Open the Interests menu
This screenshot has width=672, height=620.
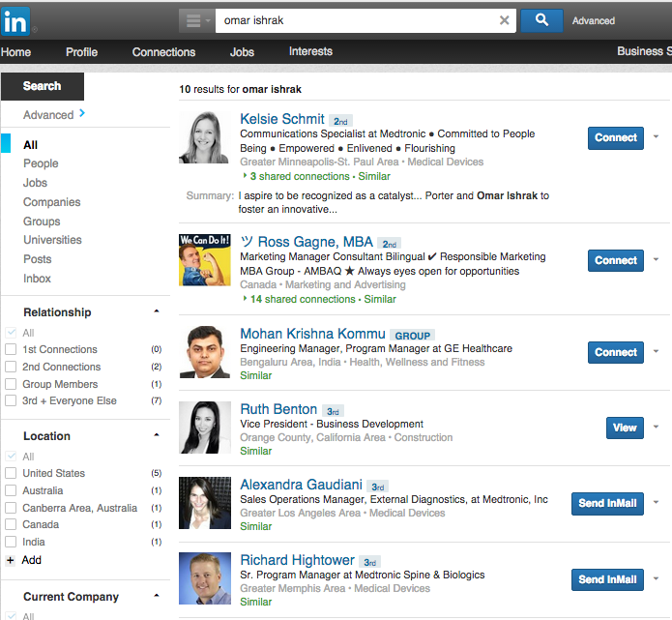tap(310, 51)
